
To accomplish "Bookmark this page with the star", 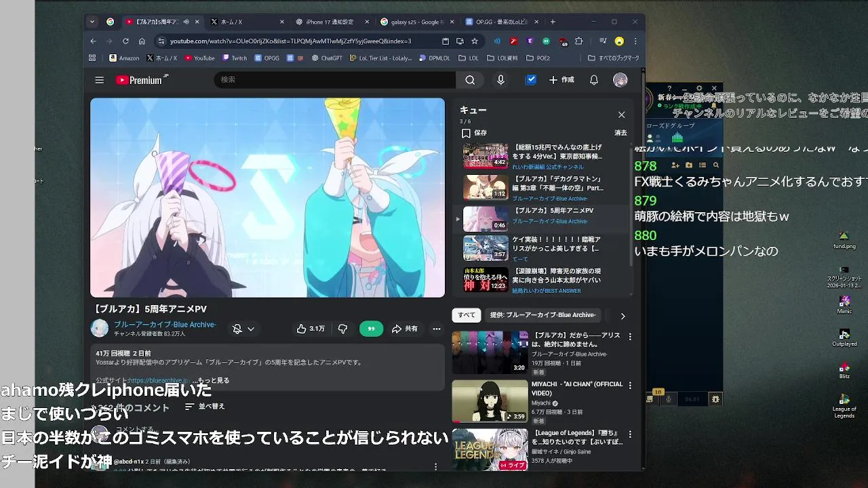I will pos(475,41).
